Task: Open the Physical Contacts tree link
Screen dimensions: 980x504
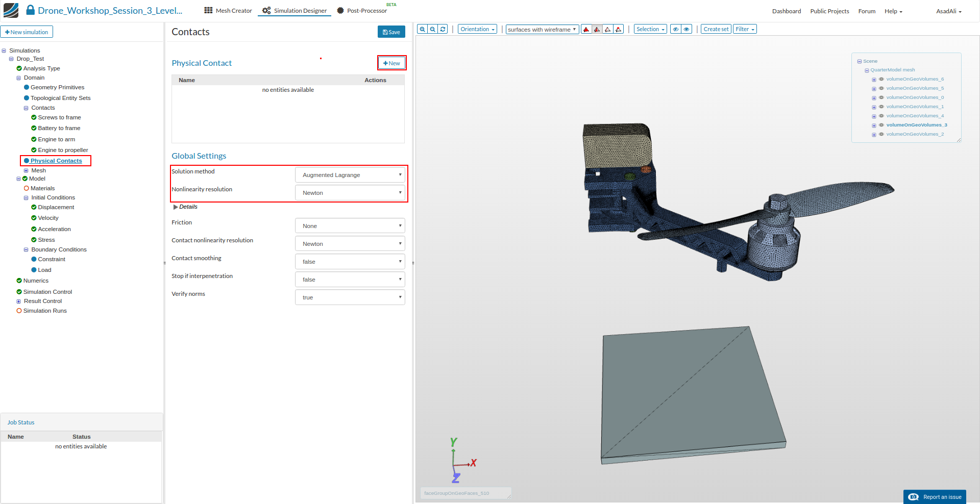Action: [x=56, y=161]
